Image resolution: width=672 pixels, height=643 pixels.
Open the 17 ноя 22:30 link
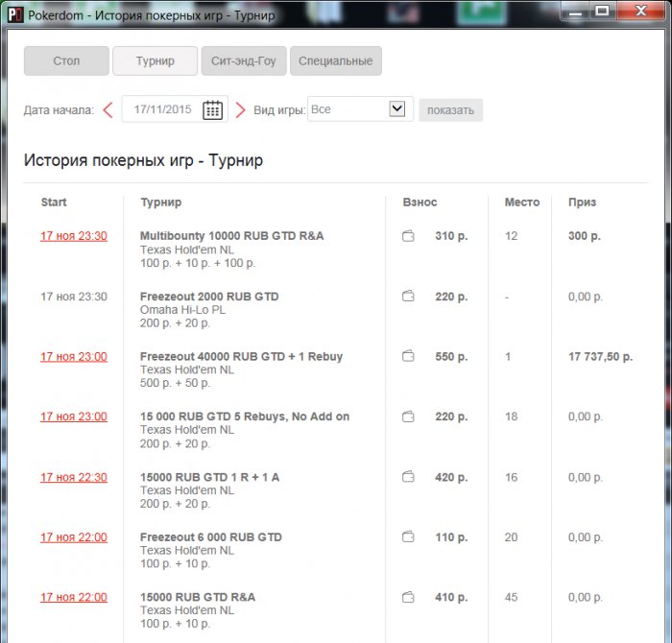[74, 478]
